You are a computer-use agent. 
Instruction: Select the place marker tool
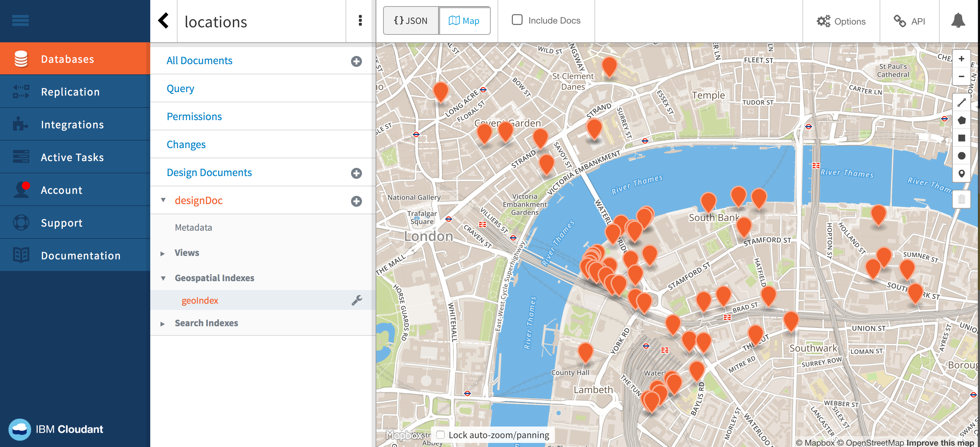click(961, 174)
